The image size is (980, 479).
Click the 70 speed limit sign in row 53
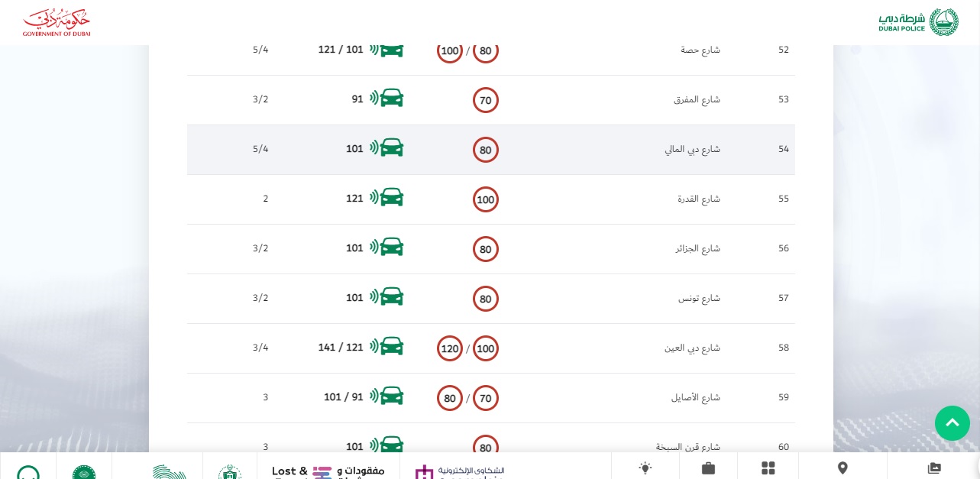pos(486,100)
